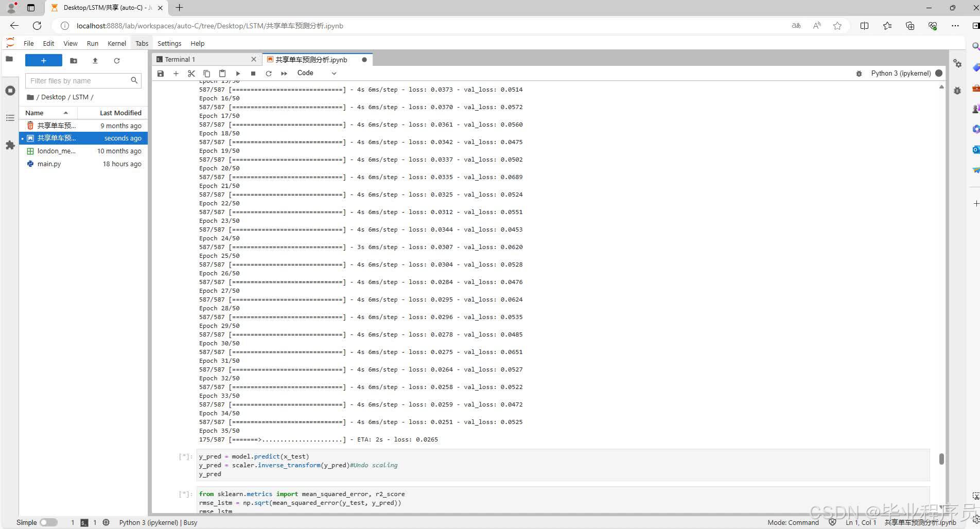The width and height of the screenshot is (980, 529).
Task: Click the root folder icon in breadcrumb
Action: (30, 97)
